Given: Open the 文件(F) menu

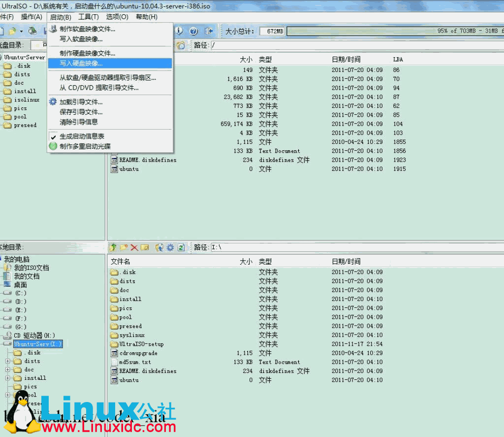Looking at the screenshot, I should 6,17.
